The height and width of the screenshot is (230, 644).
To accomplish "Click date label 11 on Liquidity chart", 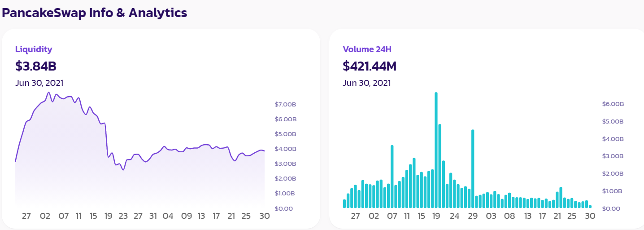I will [78, 216].
